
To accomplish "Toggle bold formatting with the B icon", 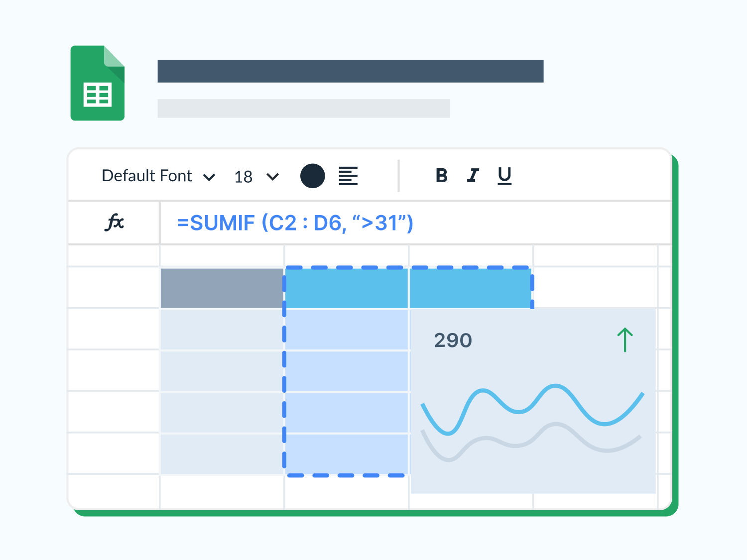I will [441, 175].
